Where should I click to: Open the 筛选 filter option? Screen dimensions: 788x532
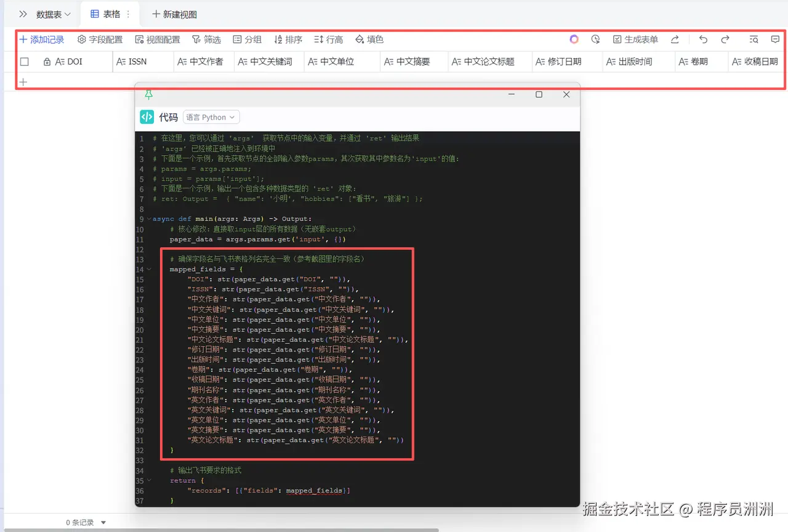(x=206, y=39)
